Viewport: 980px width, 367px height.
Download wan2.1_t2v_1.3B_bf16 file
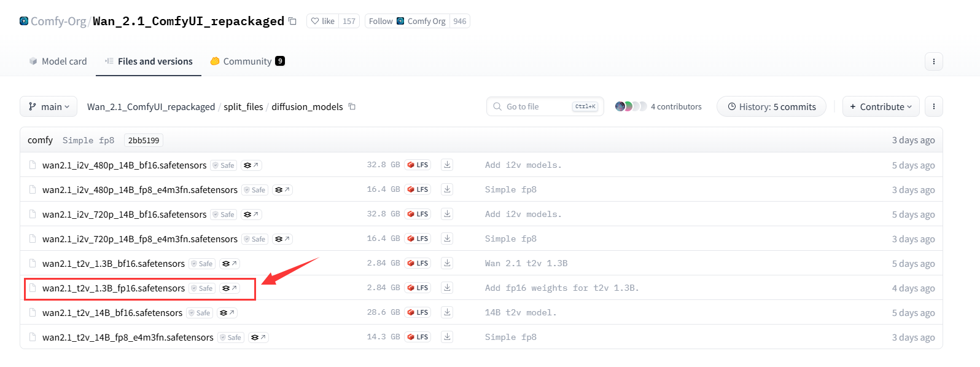coord(447,263)
